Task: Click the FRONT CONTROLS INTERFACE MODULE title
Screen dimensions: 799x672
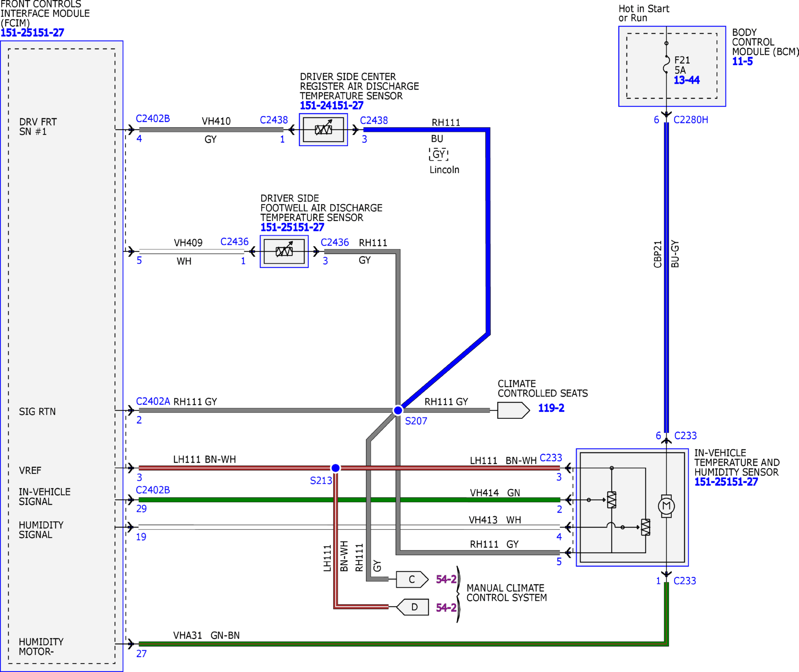Action: pos(45,14)
